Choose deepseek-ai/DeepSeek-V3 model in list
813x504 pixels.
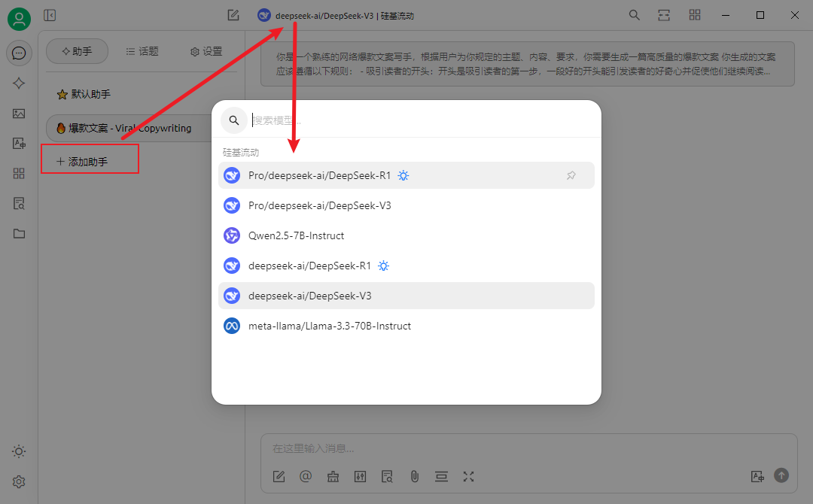click(406, 296)
